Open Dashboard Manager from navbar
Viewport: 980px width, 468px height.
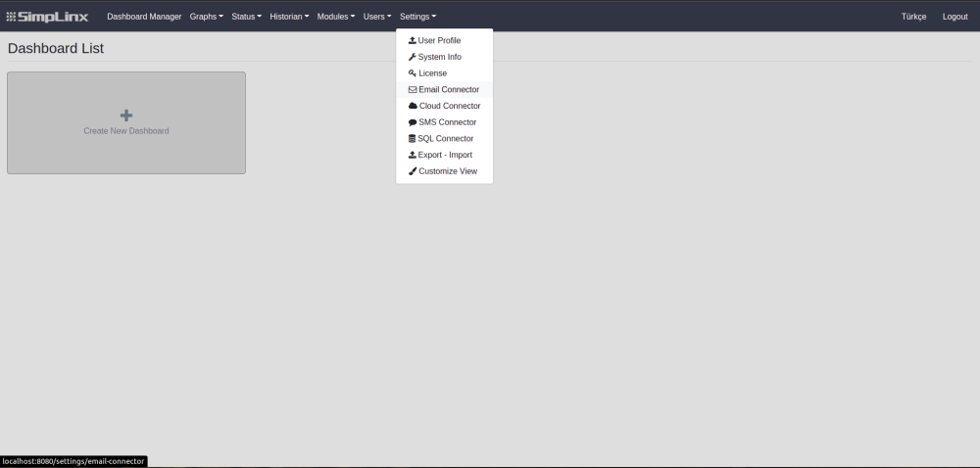point(144,17)
